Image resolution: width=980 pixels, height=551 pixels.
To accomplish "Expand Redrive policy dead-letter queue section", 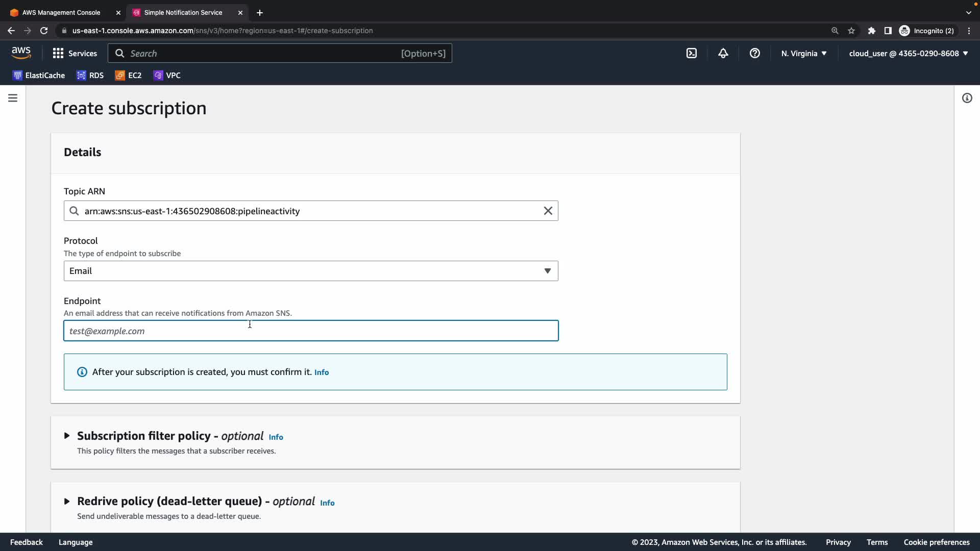I will (x=67, y=502).
